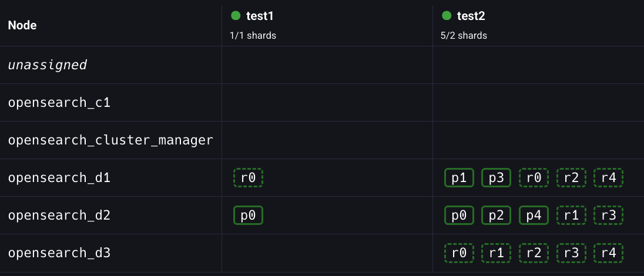Click r3 replica shard on opensearch_d3
This screenshot has width=644, height=276.
tap(571, 253)
